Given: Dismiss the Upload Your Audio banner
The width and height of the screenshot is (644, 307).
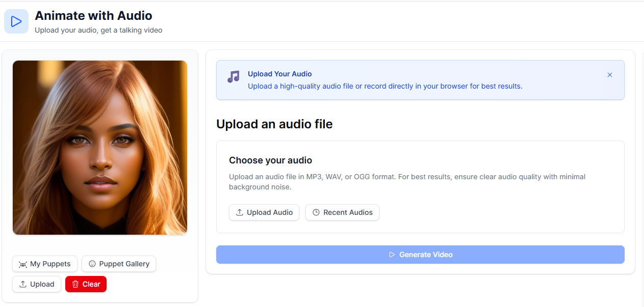Looking at the screenshot, I should coord(609,75).
